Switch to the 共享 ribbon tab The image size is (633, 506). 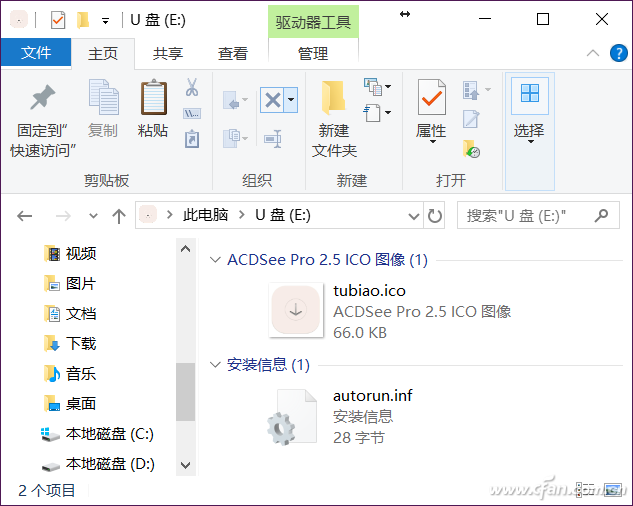(168, 54)
